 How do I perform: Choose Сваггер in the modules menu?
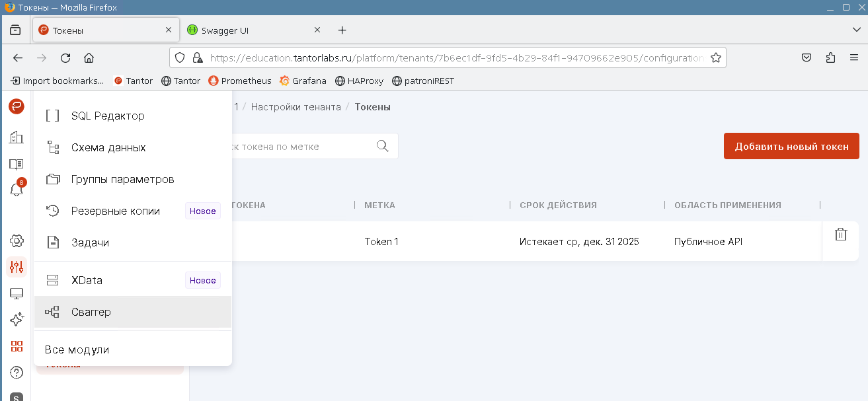pos(91,312)
